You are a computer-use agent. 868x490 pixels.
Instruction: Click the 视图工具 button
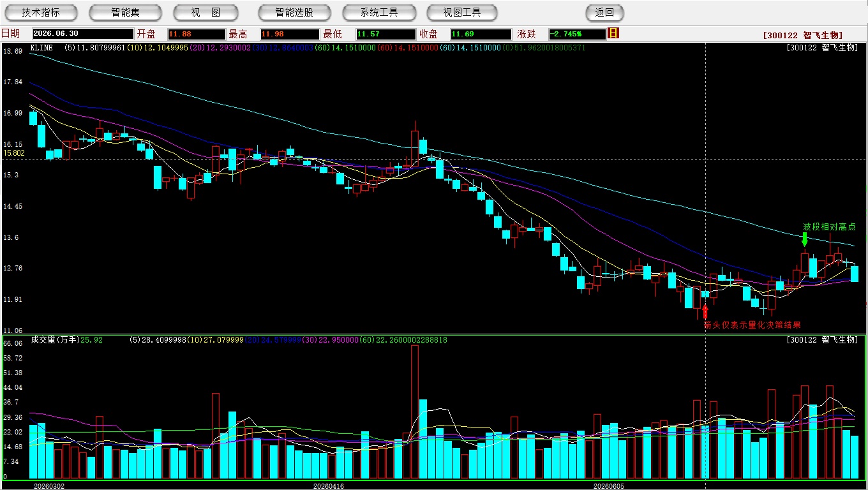[463, 12]
